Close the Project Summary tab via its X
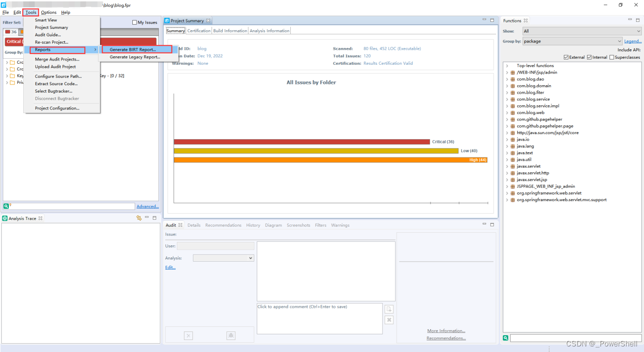Viewport: 644px width, 352px height. [208, 20]
